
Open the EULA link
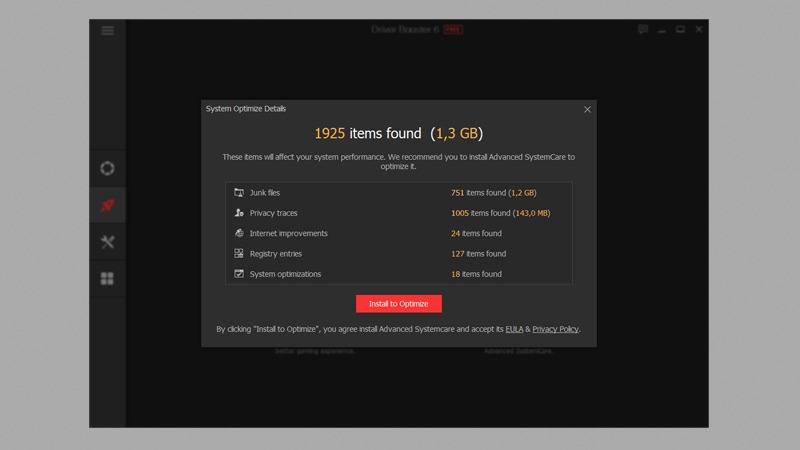click(x=514, y=329)
